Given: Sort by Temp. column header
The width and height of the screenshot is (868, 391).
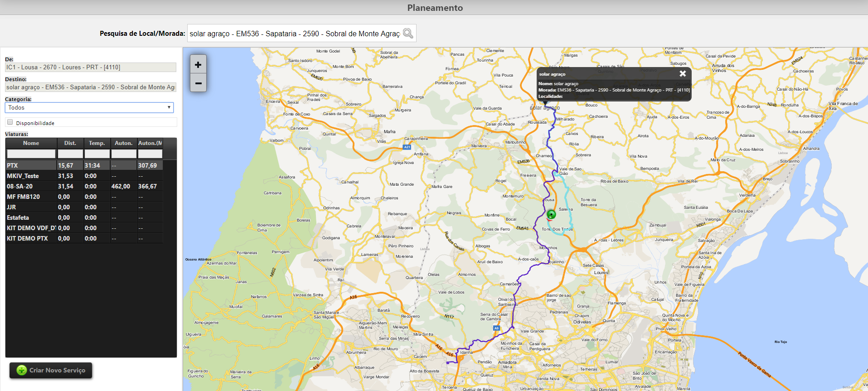Looking at the screenshot, I should tap(97, 143).
